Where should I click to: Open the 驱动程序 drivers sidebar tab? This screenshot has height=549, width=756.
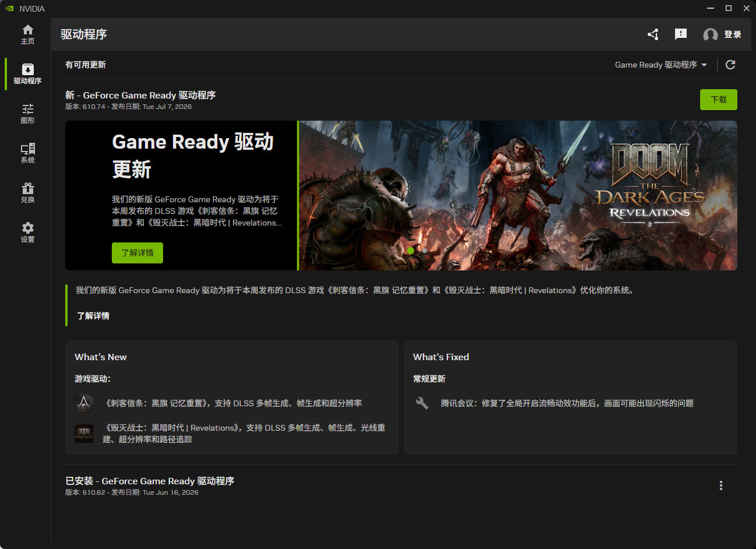click(27, 74)
